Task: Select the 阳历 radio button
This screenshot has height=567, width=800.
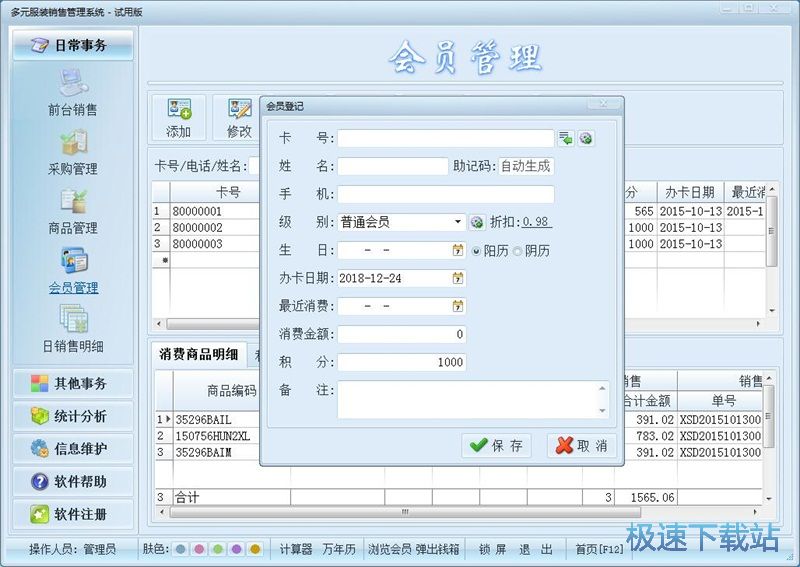Action: coord(476,251)
